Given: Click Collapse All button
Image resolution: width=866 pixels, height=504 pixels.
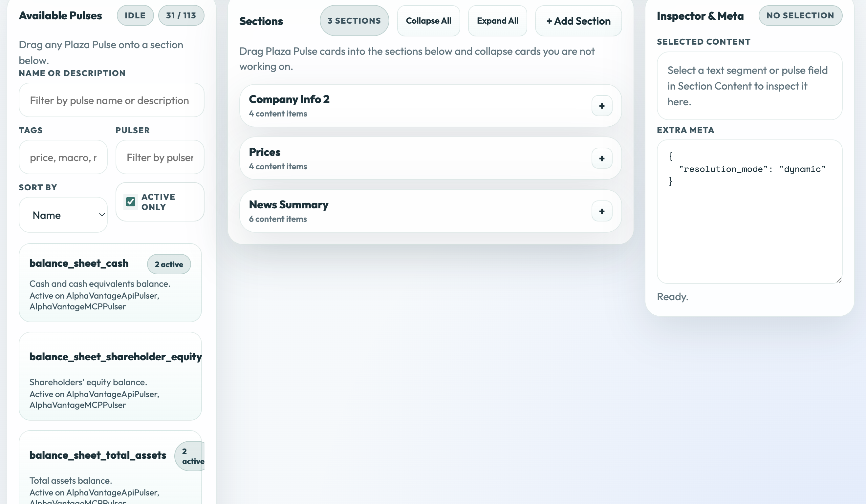Looking at the screenshot, I should [x=428, y=21].
